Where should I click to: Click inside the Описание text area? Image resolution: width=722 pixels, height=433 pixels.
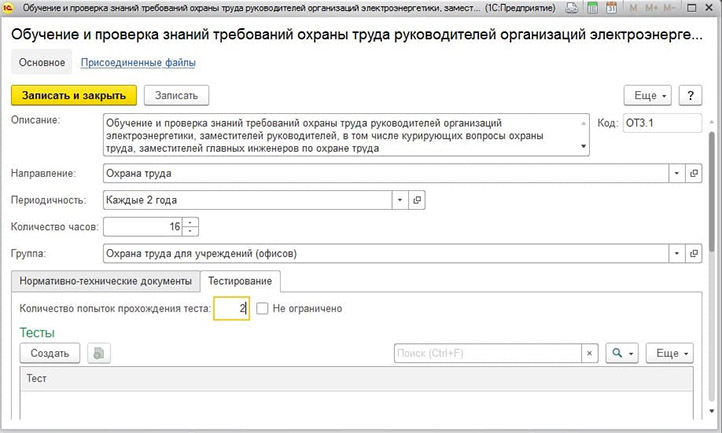(346, 135)
